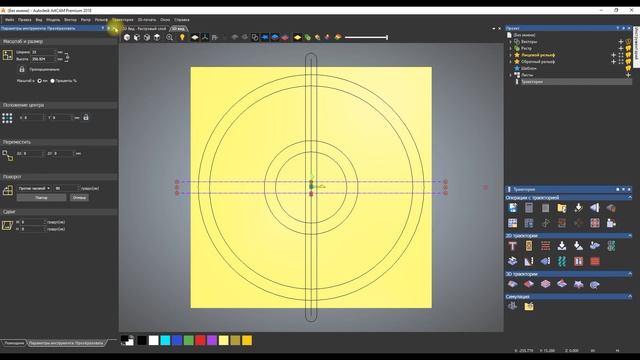640x360 pixels.
Task: Open the Справка menu
Action: pos(182,20)
